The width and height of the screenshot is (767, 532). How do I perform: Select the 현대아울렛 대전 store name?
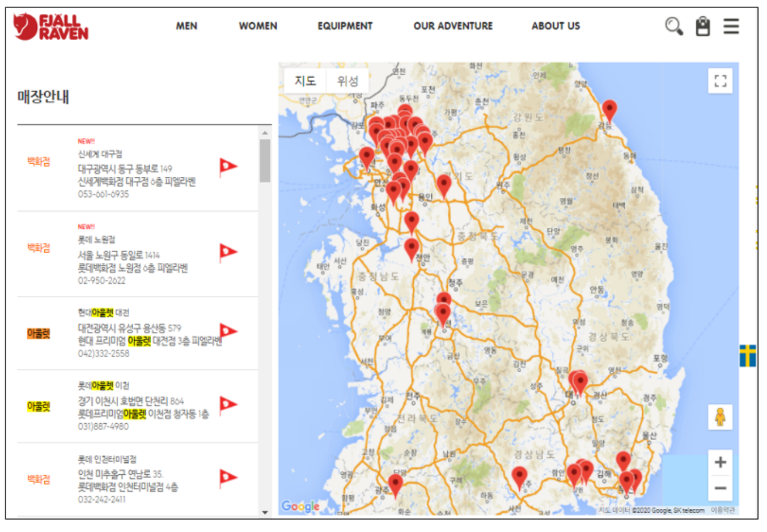pos(103,312)
